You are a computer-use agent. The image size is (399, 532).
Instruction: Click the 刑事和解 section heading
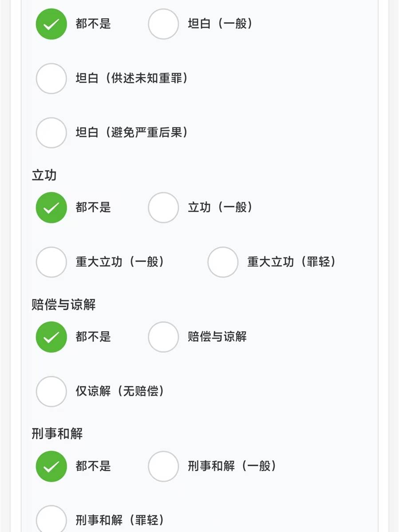tap(57, 434)
